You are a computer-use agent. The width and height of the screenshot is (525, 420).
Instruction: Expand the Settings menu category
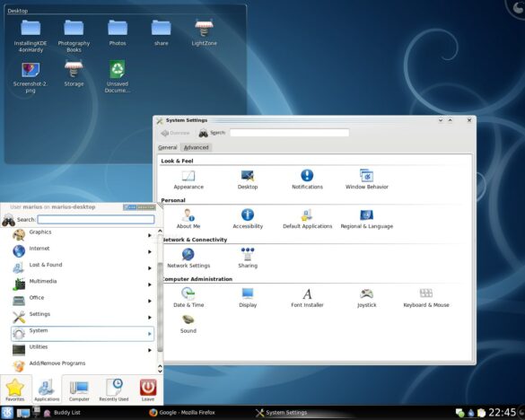point(82,317)
